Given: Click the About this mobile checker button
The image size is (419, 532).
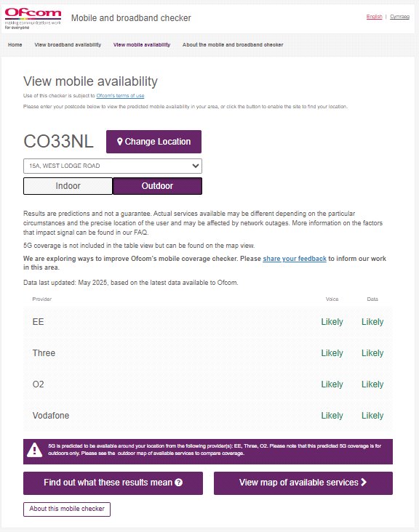Looking at the screenshot, I should (x=67, y=509).
